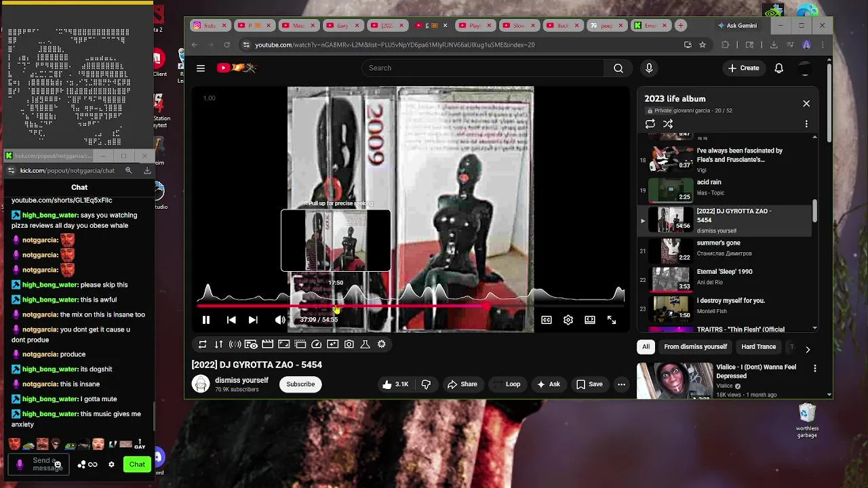Click the Ask button

pyautogui.click(x=549, y=384)
